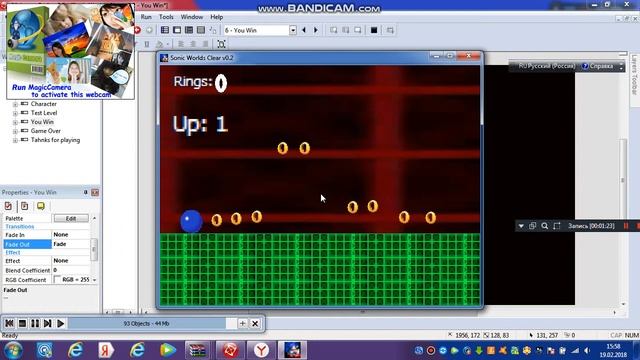Open the small dropdown arrow in second toolbar

coord(168,44)
